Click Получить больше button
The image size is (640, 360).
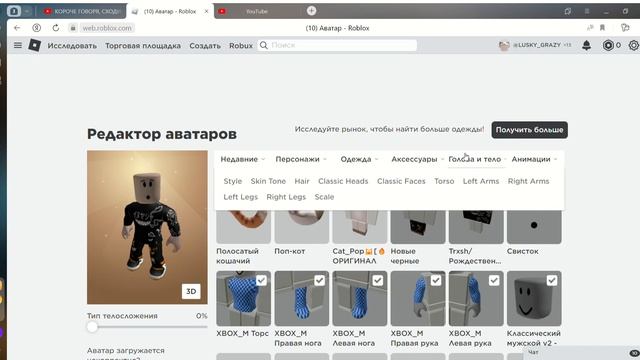529,130
